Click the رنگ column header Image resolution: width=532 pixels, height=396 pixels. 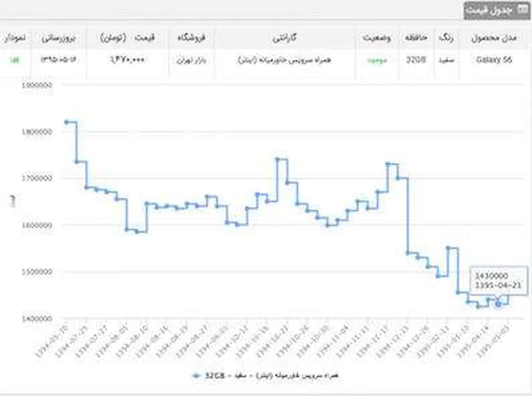point(446,38)
